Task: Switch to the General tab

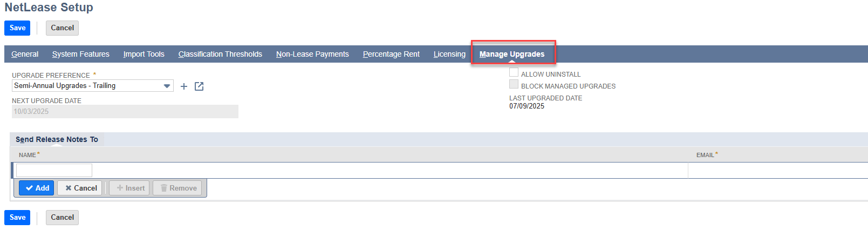Action: coord(25,54)
